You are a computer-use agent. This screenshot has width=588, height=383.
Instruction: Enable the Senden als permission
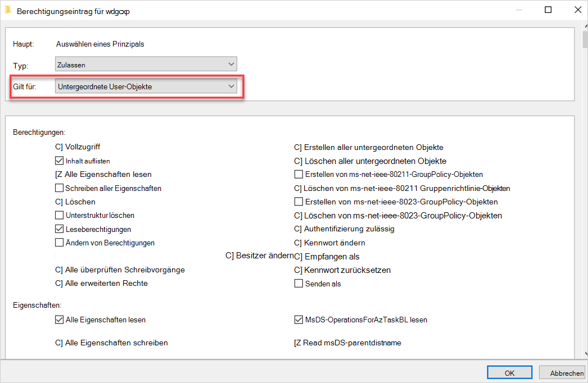pyautogui.click(x=298, y=283)
